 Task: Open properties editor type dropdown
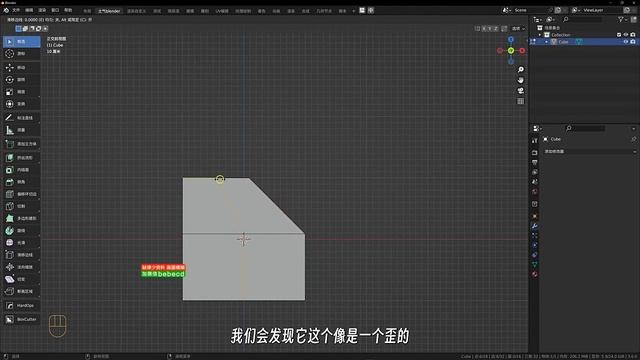point(537,129)
